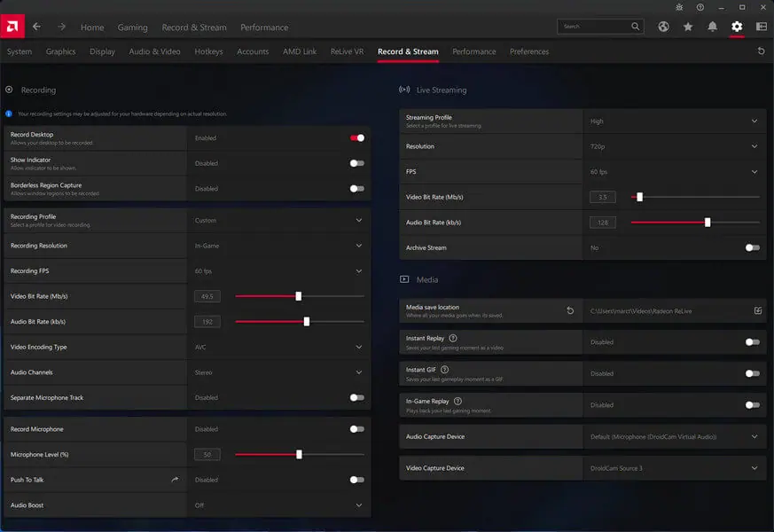Open the web browser globe icon
Image resolution: width=774 pixels, height=532 pixels.
click(x=663, y=27)
